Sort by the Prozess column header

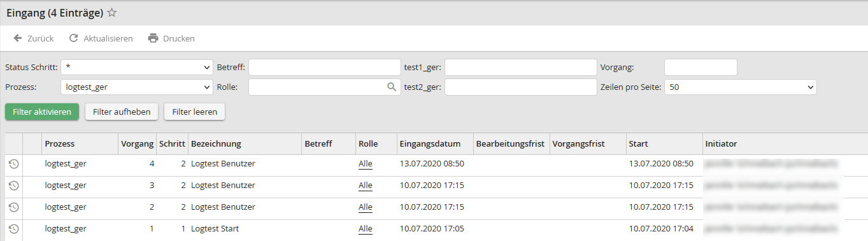(80, 144)
